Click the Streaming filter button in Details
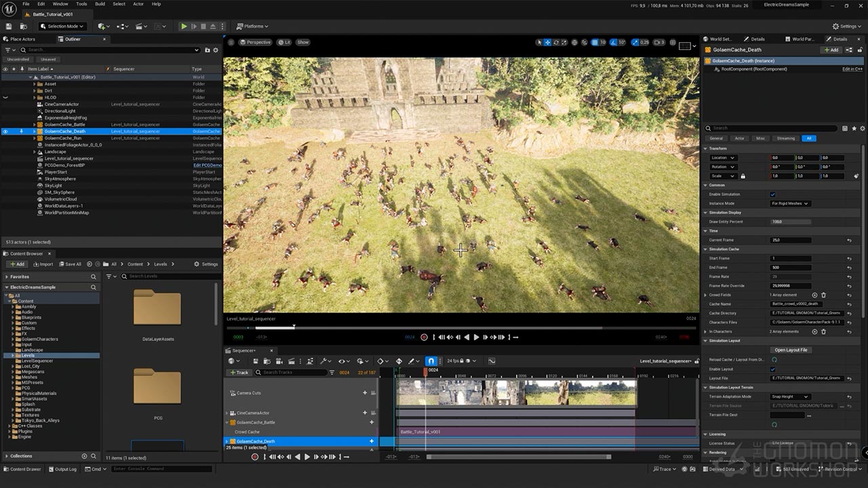This screenshot has height=488, width=868. coord(785,138)
